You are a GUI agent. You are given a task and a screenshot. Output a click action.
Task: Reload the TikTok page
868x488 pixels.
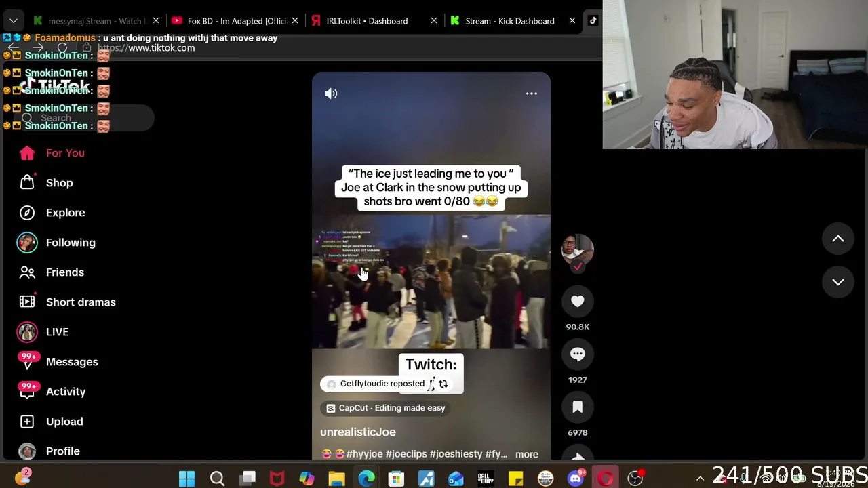click(62, 48)
